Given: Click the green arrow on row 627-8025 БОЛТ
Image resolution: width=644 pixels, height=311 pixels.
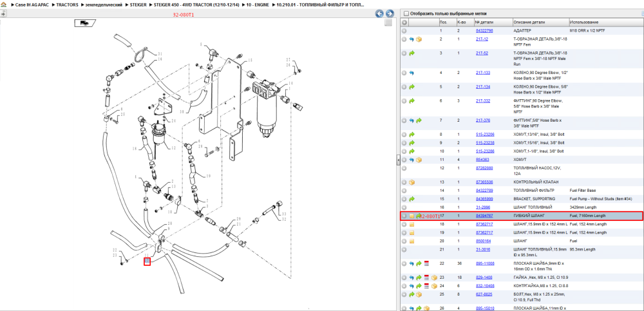Looking at the screenshot, I should point(412,294).
